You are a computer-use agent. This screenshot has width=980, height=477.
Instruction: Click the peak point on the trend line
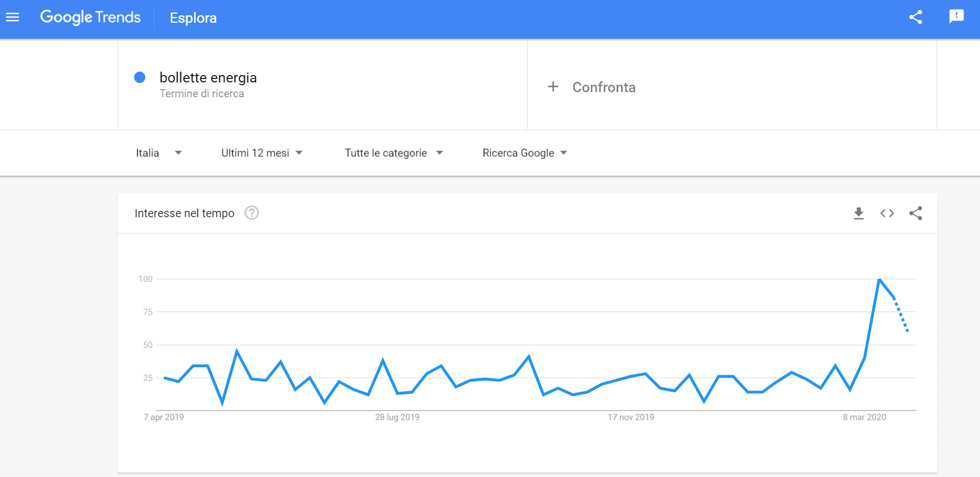879,279
